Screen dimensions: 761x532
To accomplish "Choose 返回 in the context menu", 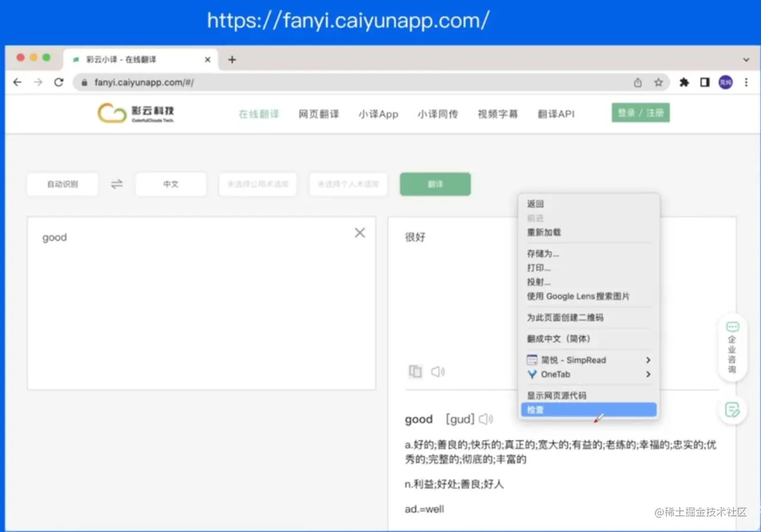I will click(589, 204).
